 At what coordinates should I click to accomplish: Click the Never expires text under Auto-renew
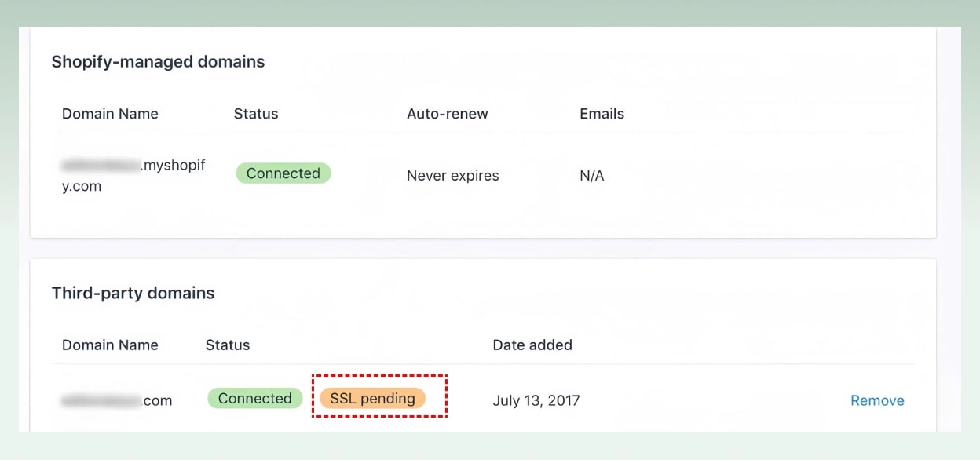pos(452,176)
